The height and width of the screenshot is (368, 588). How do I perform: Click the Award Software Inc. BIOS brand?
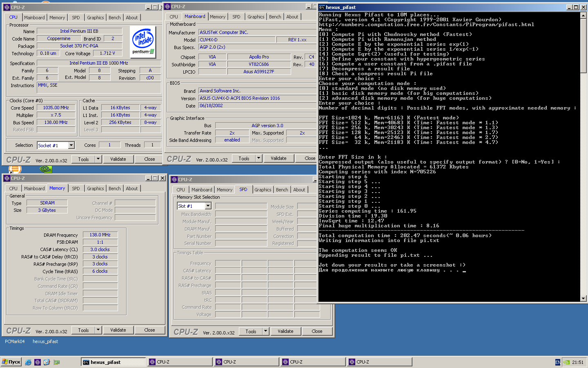(257, 91)
